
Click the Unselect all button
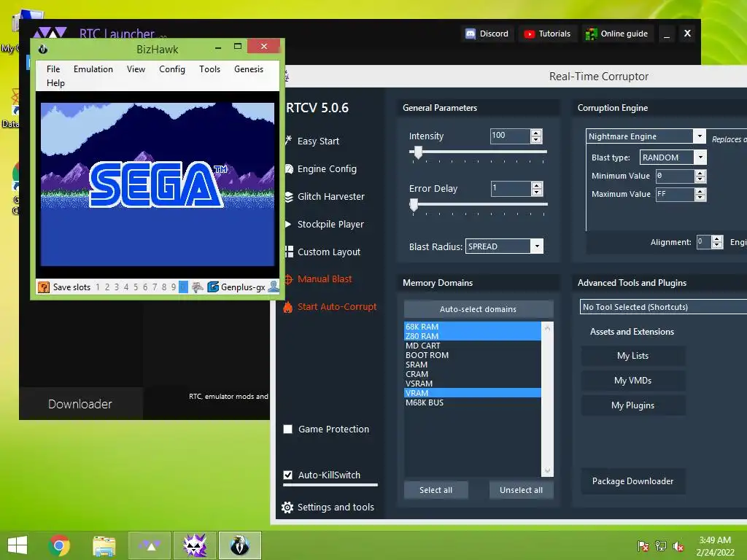(x=521, y=490)
